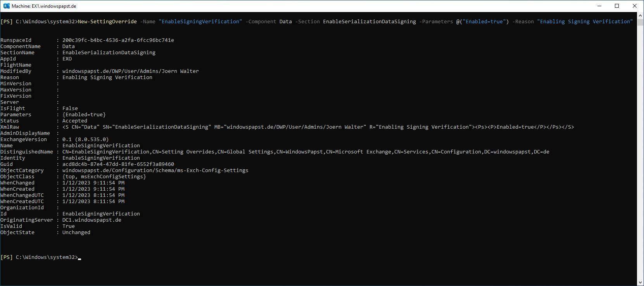
Task: Click the Status value 'Accepted'
Action: tap(74, 121)
